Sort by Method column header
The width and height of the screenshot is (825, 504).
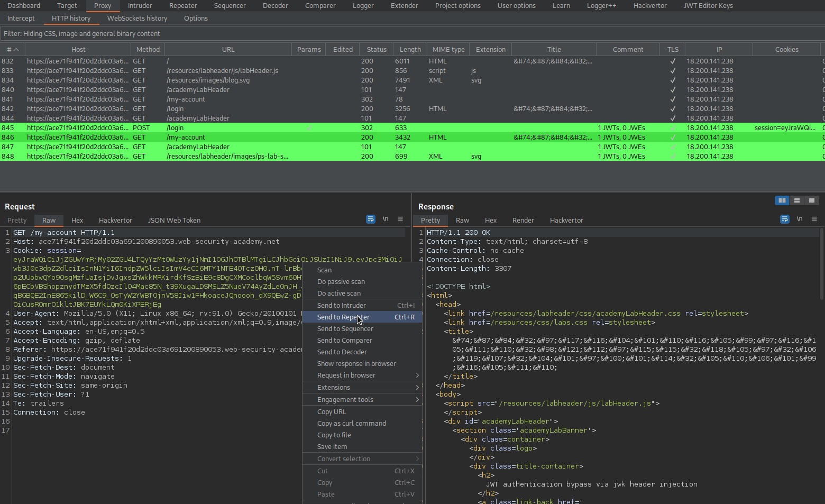(148, 49)
